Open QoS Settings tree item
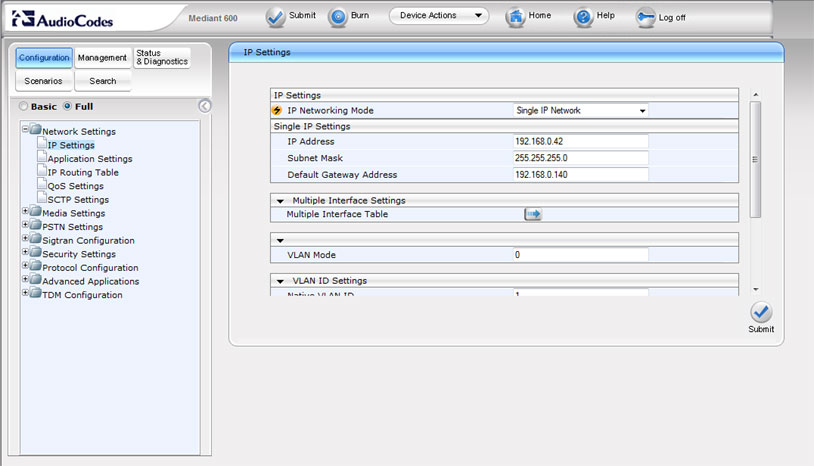 (x=76, y=186)
